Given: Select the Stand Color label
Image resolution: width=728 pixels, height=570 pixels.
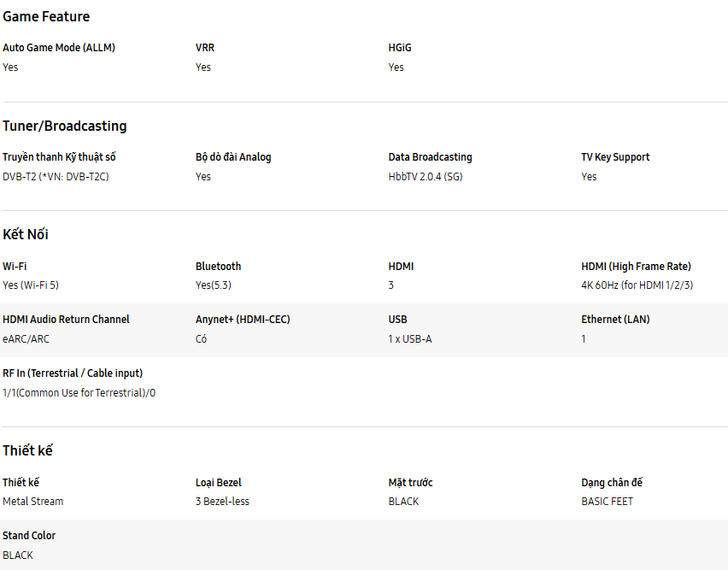Looking at the screenshot, I should click(29, 536).
